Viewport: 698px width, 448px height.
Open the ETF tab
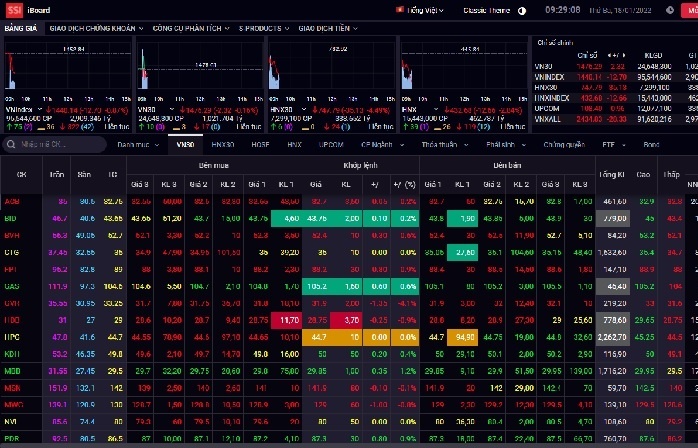click(608, 144)
